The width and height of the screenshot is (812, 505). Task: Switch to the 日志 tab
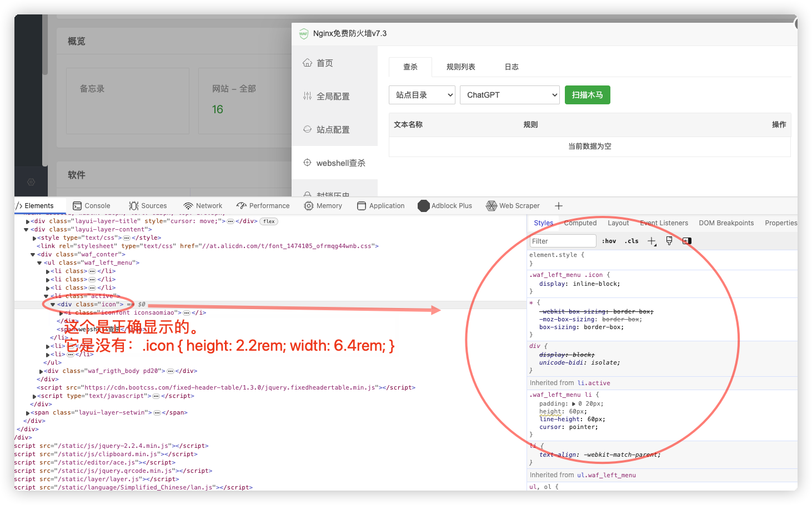(x=512, y=67)
